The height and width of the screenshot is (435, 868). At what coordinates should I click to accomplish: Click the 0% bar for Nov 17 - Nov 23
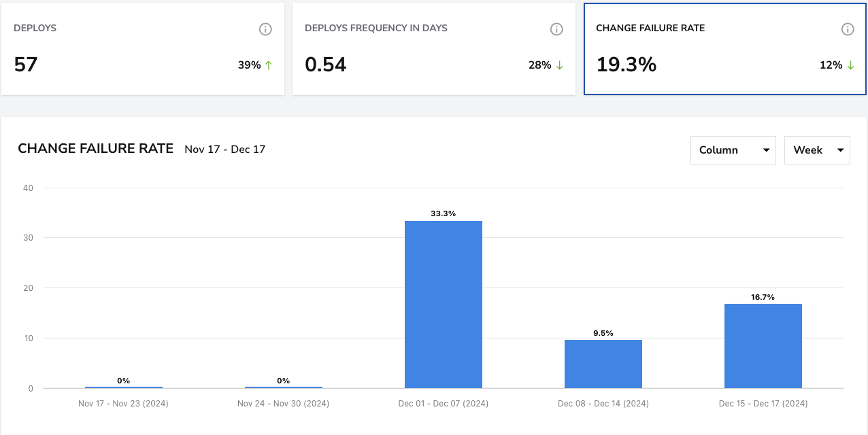[123, 387]
